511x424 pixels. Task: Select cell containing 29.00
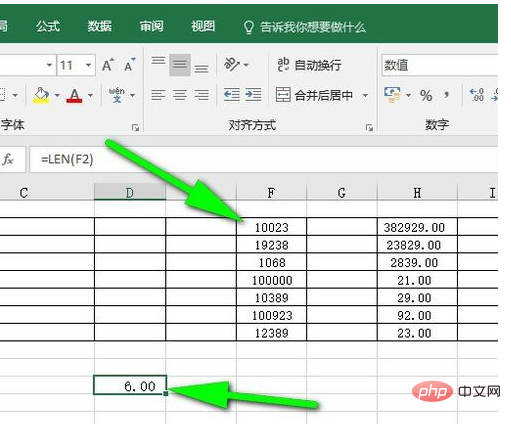[x=417, y=297]
